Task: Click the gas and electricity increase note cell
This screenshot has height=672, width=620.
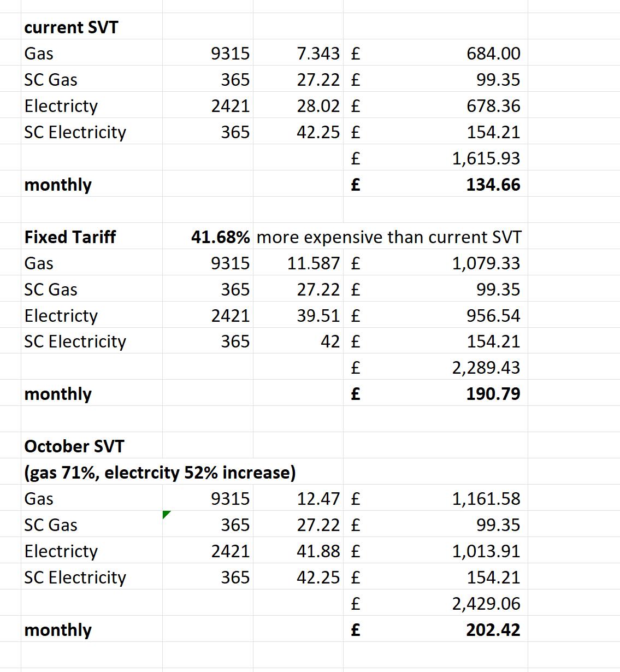Action: coord(160,473)
